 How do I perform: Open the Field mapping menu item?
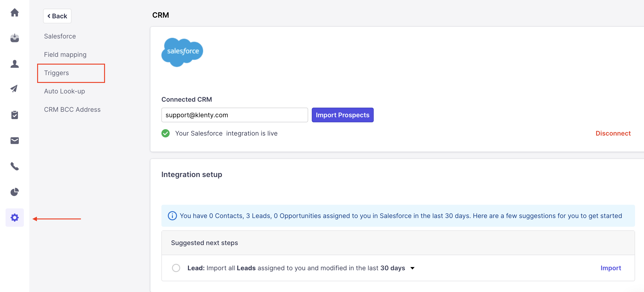click(x=65, y=55)
